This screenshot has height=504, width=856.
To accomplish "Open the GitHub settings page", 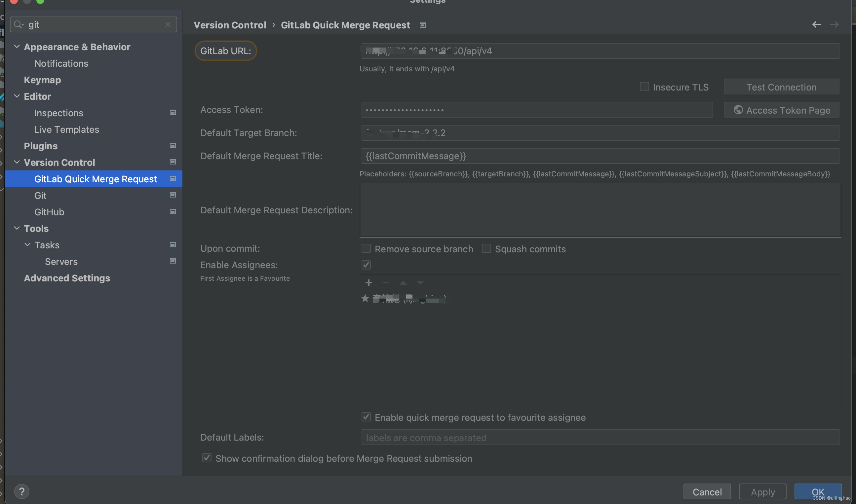I will (x=49, y=212).
